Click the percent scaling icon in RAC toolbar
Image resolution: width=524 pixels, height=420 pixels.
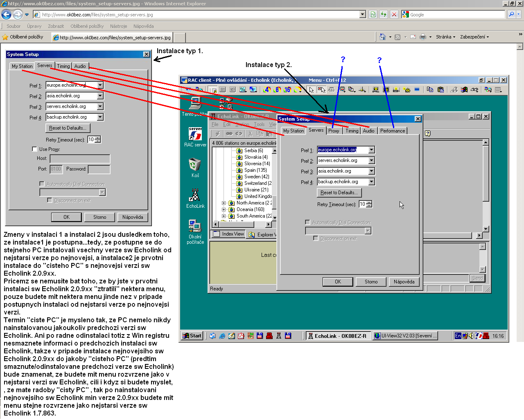click(x=243, y=90)
